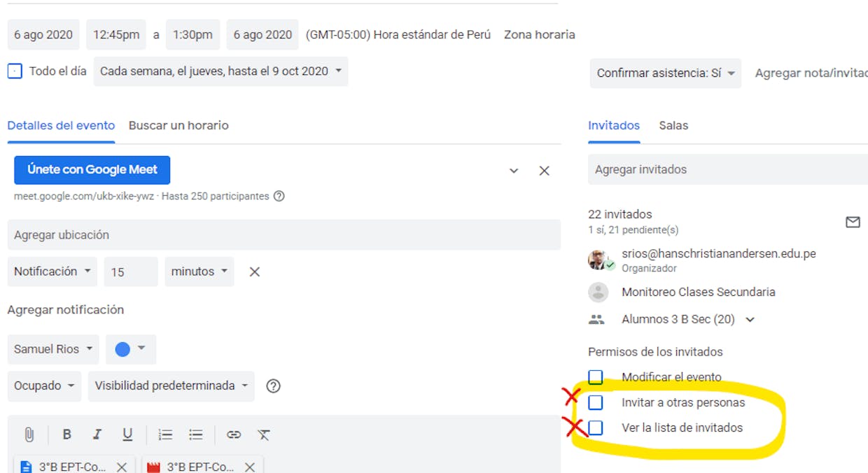868x473 pixels.
Task: Click Monitoreo Clases Secundaria avatar icon
Action: (x=598, y=292)
